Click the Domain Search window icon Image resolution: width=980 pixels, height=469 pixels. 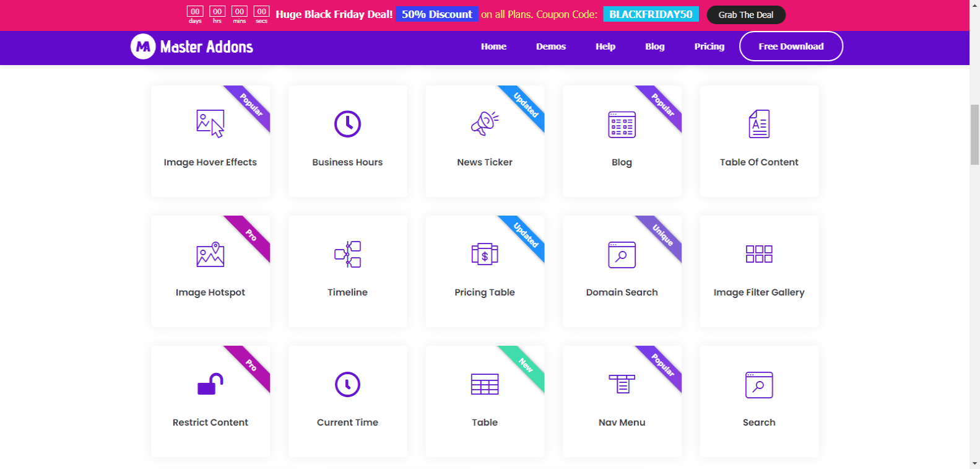tap(622, 255)
